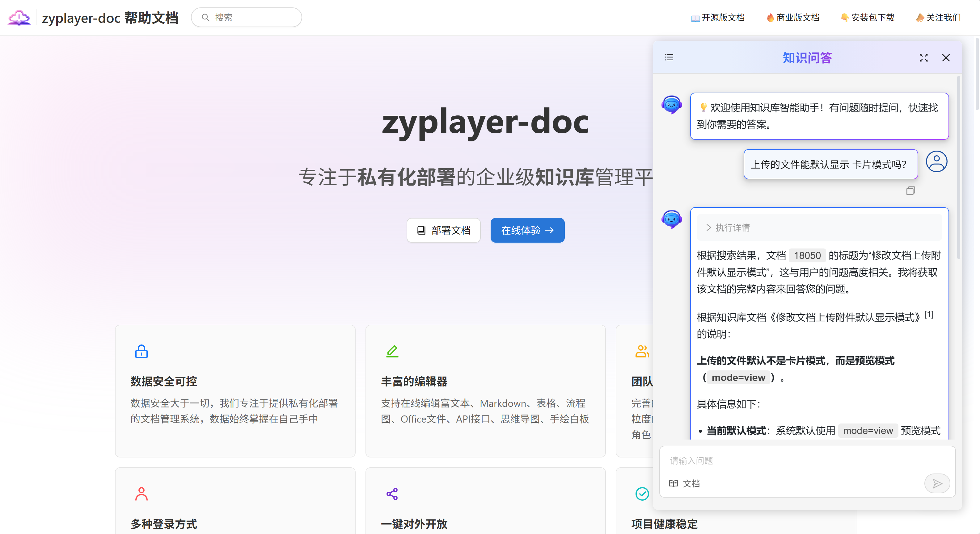
Task: Toggle the 文档 option below the input
Action: [x=684, y=483]
